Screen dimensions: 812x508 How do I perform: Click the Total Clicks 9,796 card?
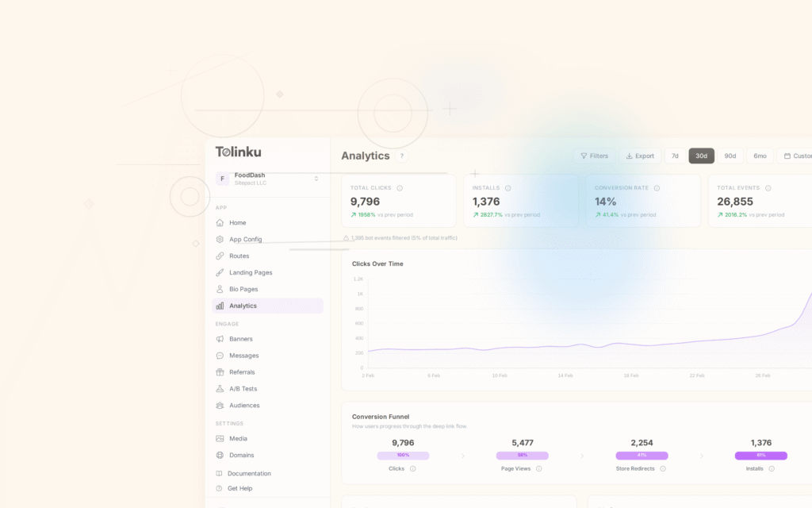click(399, 201)
